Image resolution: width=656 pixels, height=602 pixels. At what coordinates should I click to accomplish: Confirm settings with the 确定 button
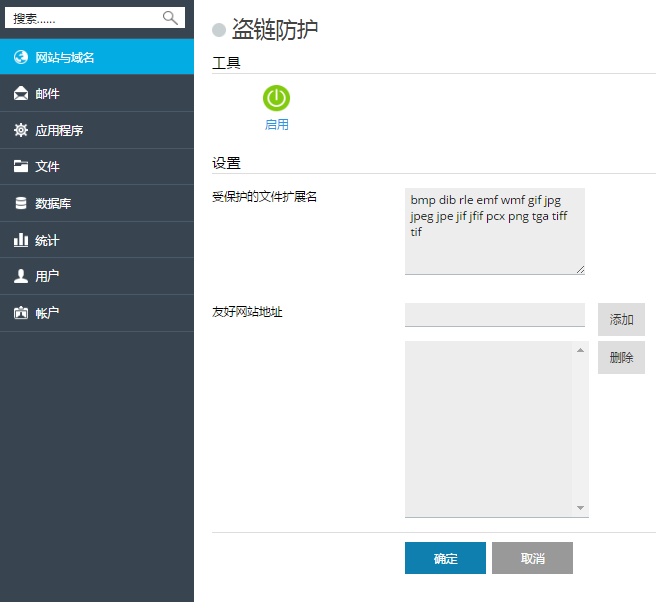445,558
